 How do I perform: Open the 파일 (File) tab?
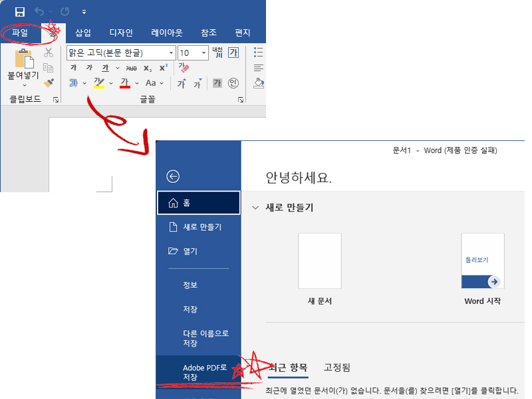(x=20, y=33)
